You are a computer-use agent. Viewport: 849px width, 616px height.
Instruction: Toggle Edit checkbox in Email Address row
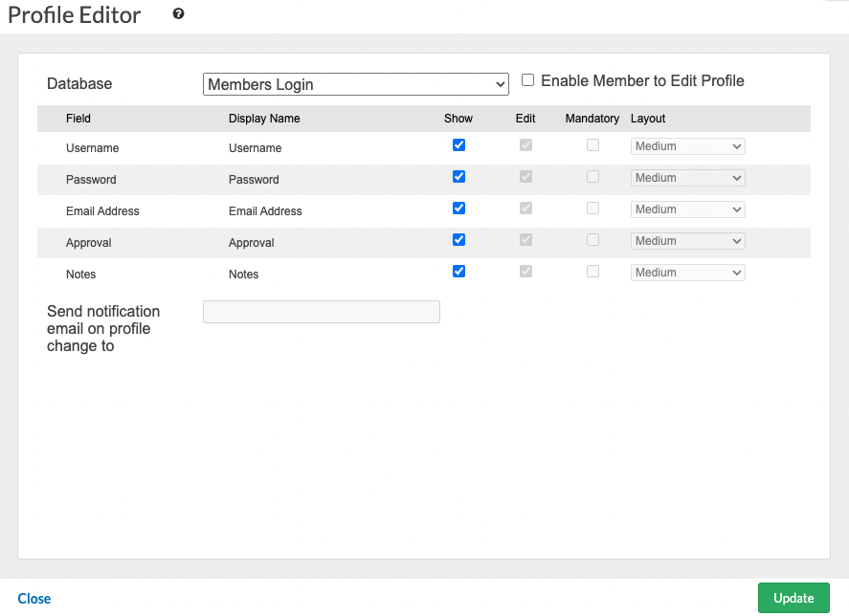coord(525,208)
